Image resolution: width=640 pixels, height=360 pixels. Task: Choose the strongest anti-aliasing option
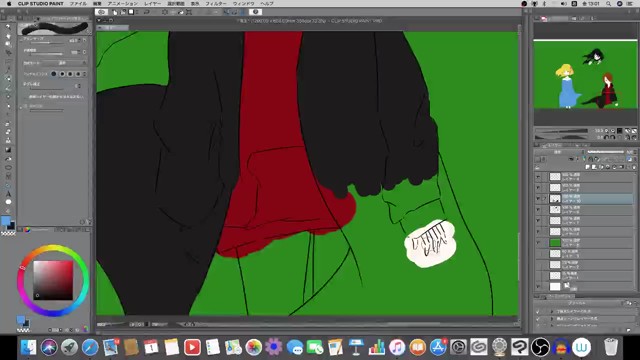point(78,74)
